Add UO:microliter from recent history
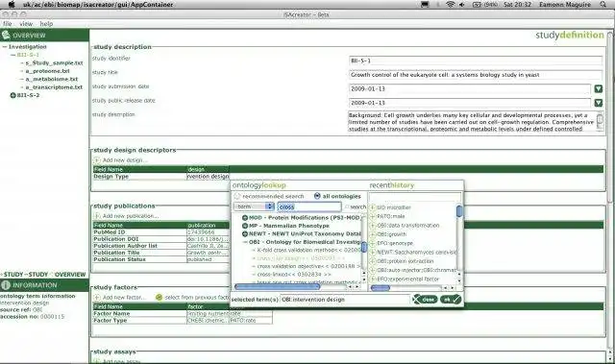The image size is (615, 364). click(373, 207)
